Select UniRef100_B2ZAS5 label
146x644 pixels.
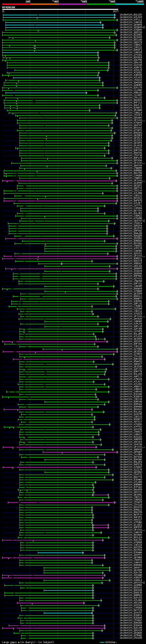[x=131, y=37]
